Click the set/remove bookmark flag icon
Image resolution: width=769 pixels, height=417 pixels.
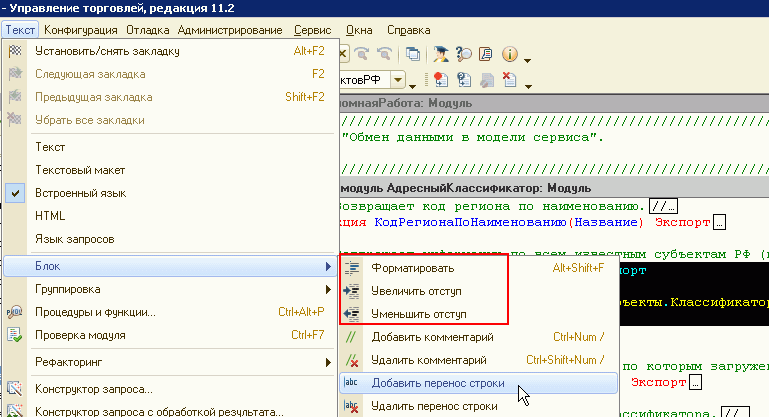(x=15, y=51)
